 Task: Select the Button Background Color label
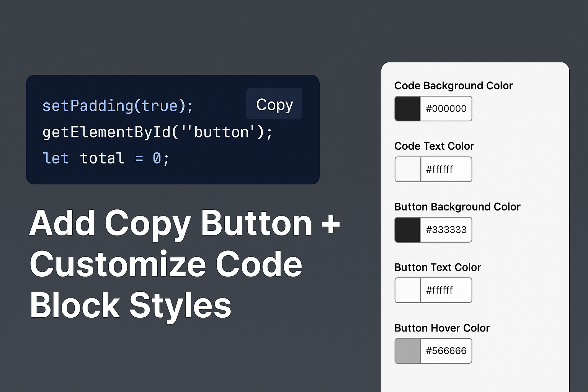[x=457, y=207]
